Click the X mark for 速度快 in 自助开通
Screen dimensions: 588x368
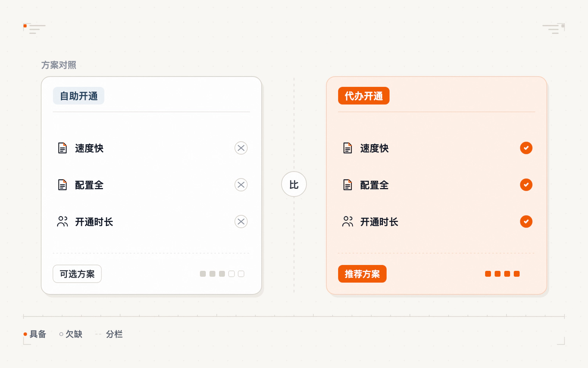(241, 148)
